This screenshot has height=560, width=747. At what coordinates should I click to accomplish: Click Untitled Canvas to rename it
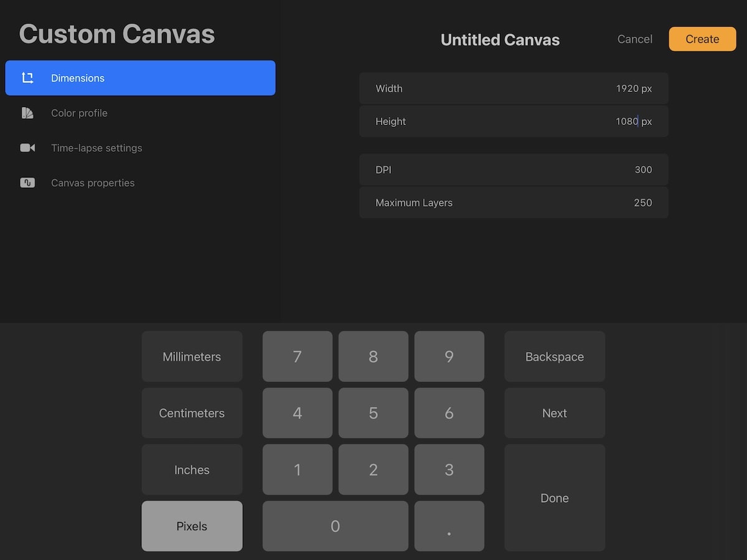coord(500,39)
